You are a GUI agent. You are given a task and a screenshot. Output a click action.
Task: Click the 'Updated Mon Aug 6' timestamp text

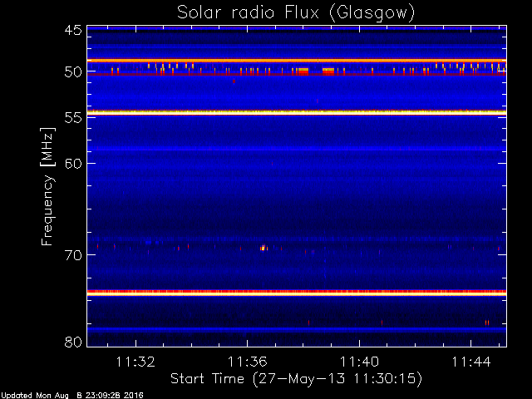(72, 396)
